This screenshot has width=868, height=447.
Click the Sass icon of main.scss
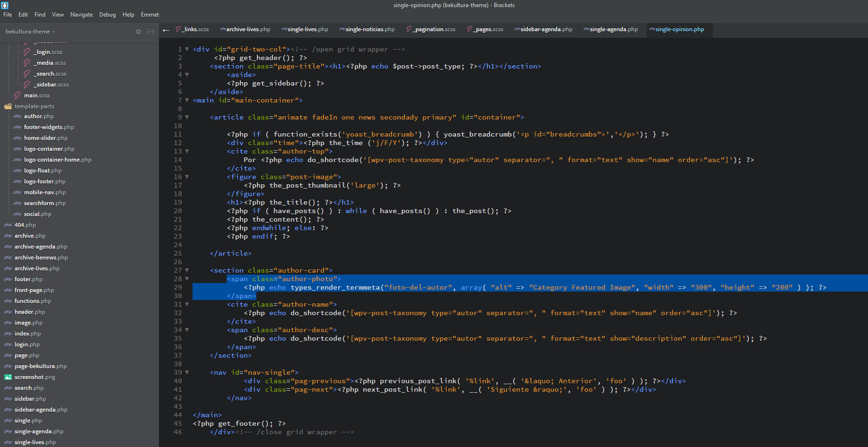(18, 95)
